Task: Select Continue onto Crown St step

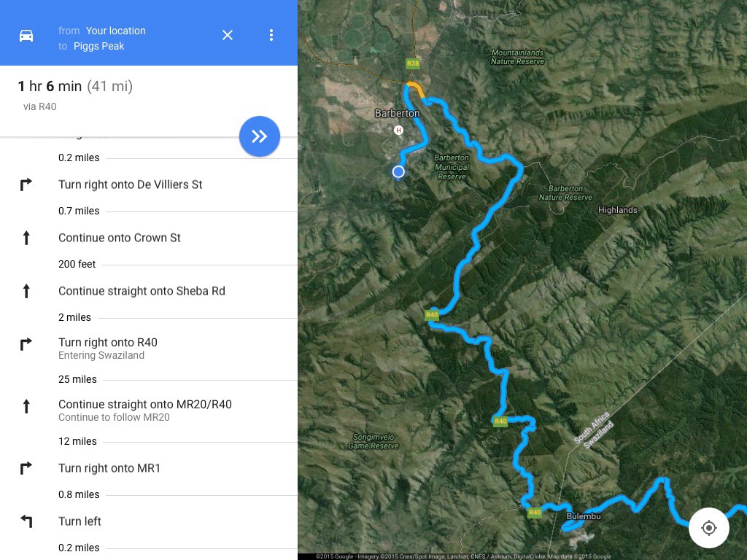Action: coord(120,238)
